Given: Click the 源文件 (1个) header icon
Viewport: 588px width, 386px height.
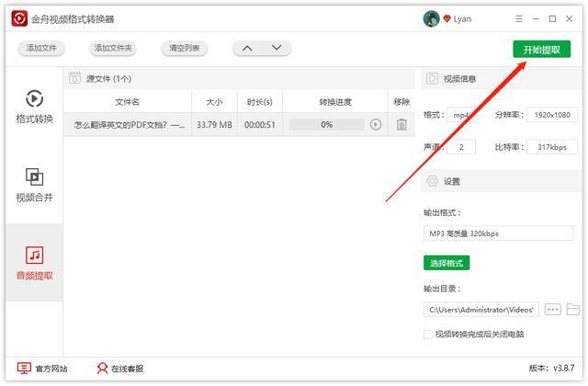Looking at the screenshot, I should click(74, 78).
